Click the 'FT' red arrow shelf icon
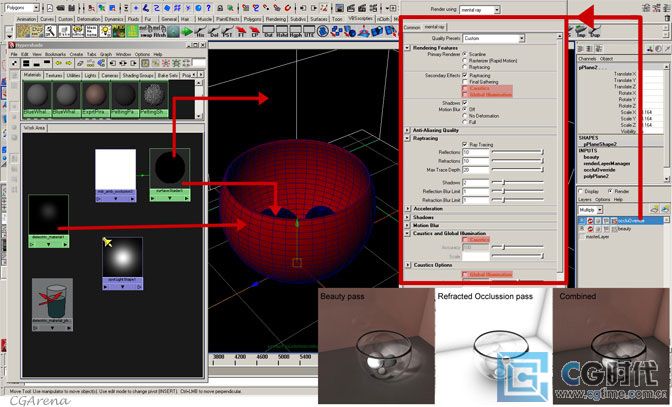This screenshot has height=407, width=672. coord(241,31)
